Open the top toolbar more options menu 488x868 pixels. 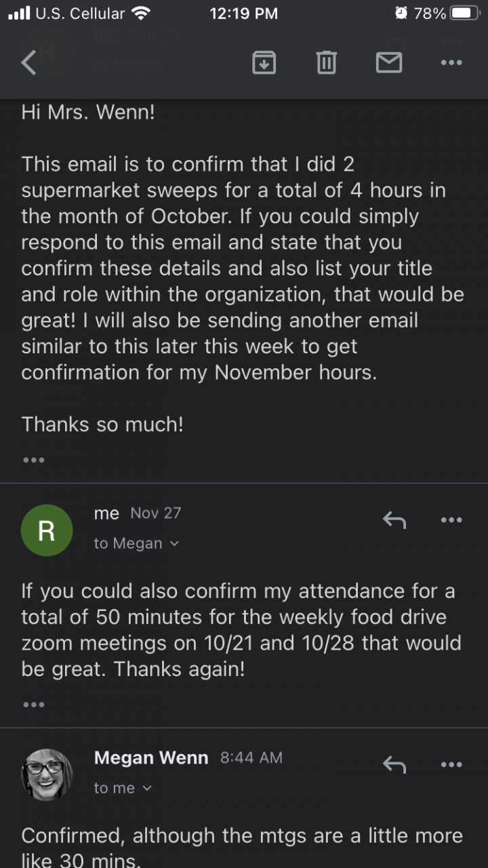pos(451,63)
